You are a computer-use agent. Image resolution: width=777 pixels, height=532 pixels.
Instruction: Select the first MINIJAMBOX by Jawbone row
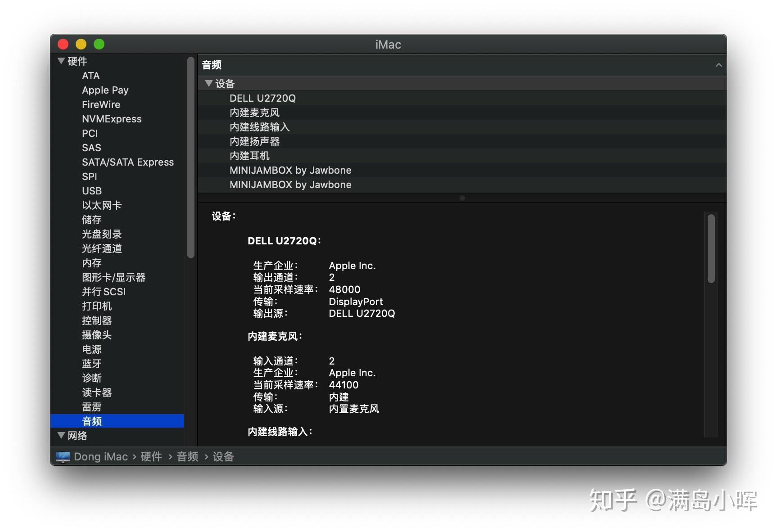[x=462, y=170]
